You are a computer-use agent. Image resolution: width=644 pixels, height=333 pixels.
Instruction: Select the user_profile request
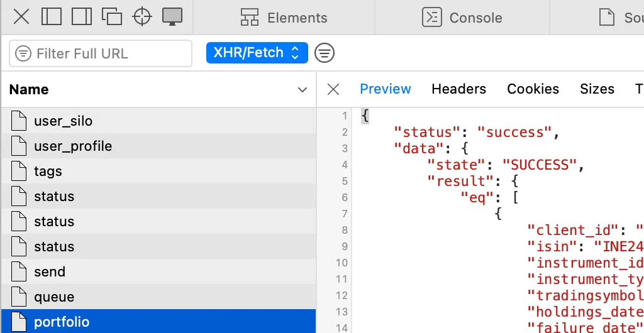point(73,146)
